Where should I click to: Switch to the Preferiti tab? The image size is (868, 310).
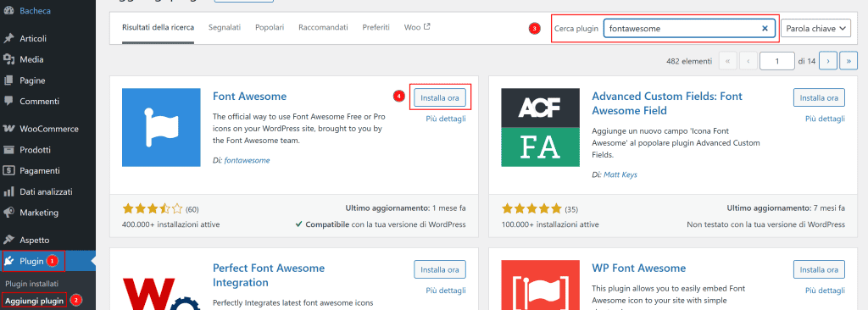click(376, 27)
